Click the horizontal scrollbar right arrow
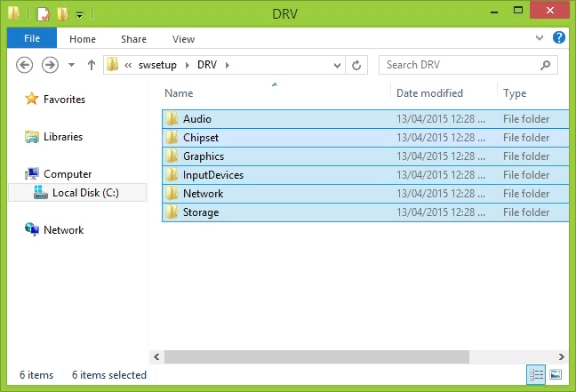The image size is (576, 392). tap(562, 356)
